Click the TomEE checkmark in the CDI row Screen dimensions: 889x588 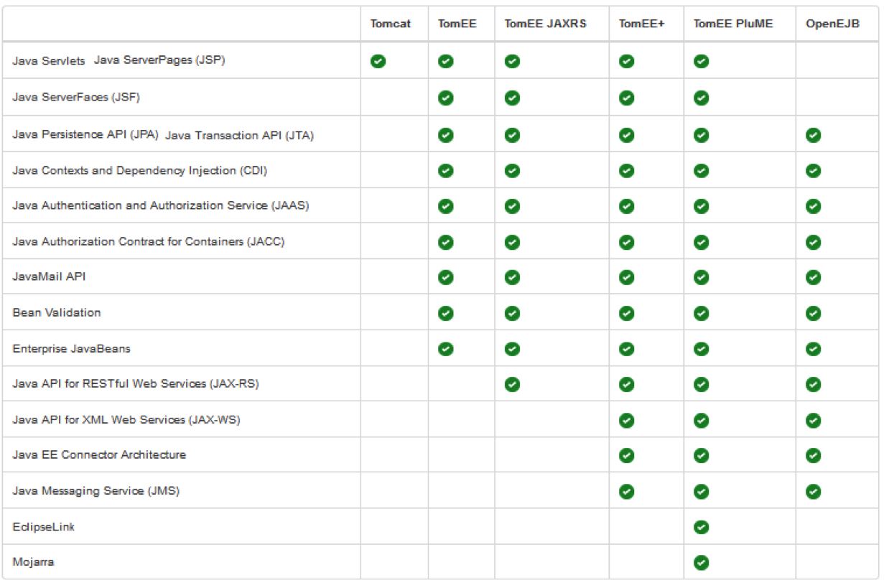(446, 171)
